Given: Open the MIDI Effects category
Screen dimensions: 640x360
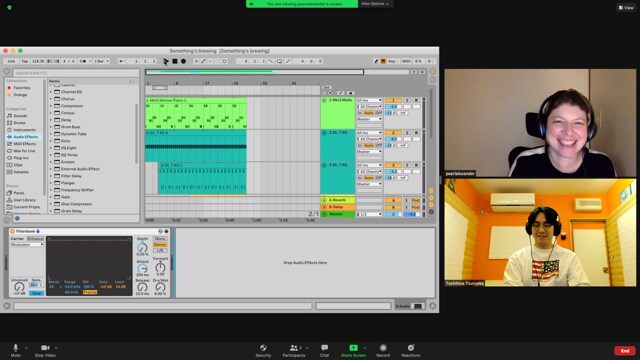Looking at the screenshot, I should click(24, 144).
